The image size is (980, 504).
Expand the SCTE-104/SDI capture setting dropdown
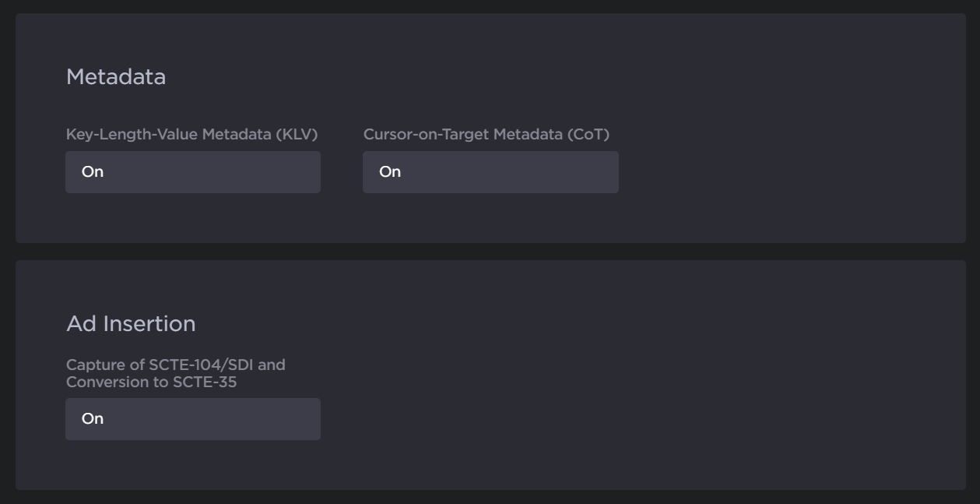click(192, 419)
